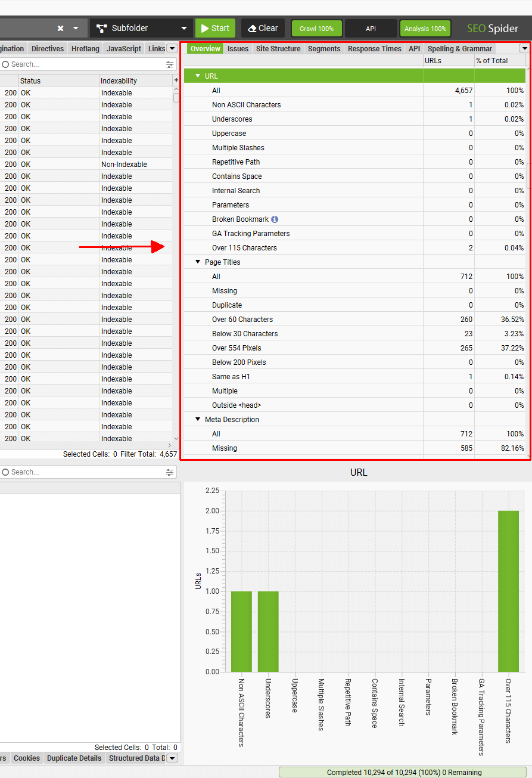Click the Completed 10,294 of 10,294 progress bar

pos(404,772)
